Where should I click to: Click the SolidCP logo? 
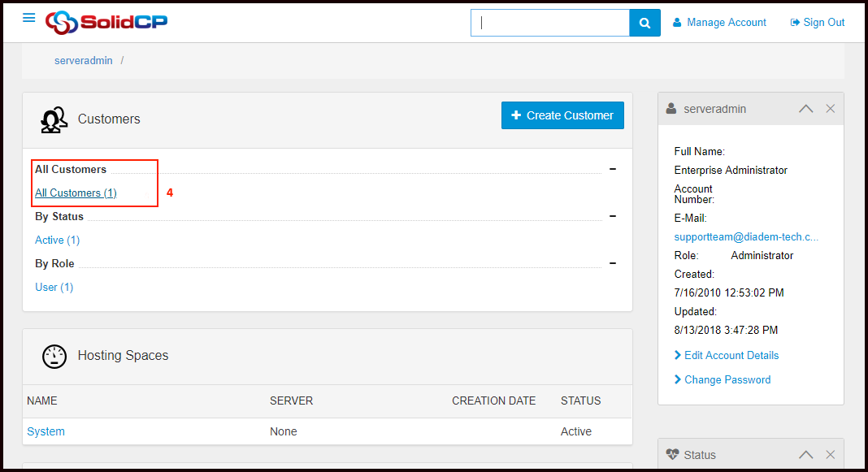pos(106,22)
